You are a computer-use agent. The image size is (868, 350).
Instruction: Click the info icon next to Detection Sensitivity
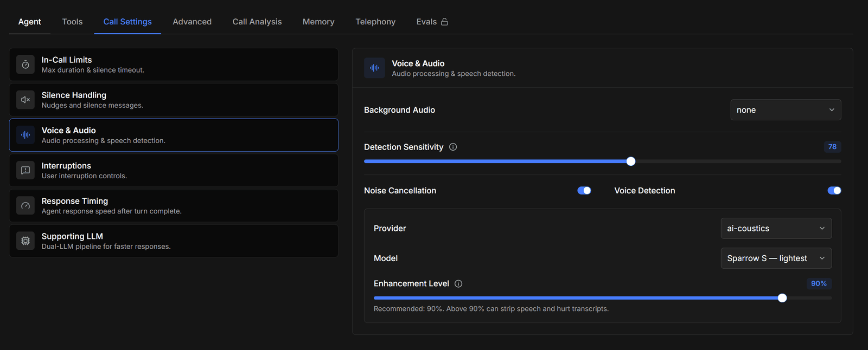pos(453,147)
